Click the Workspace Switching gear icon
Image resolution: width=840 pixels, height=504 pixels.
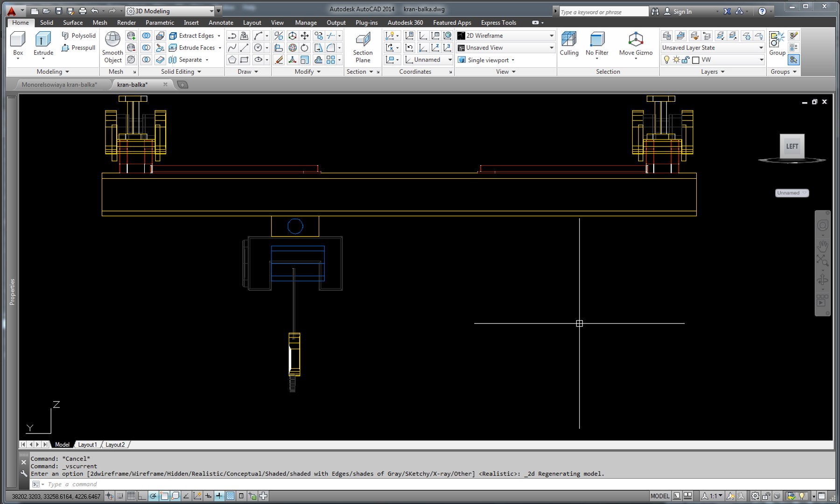(755, 496)
